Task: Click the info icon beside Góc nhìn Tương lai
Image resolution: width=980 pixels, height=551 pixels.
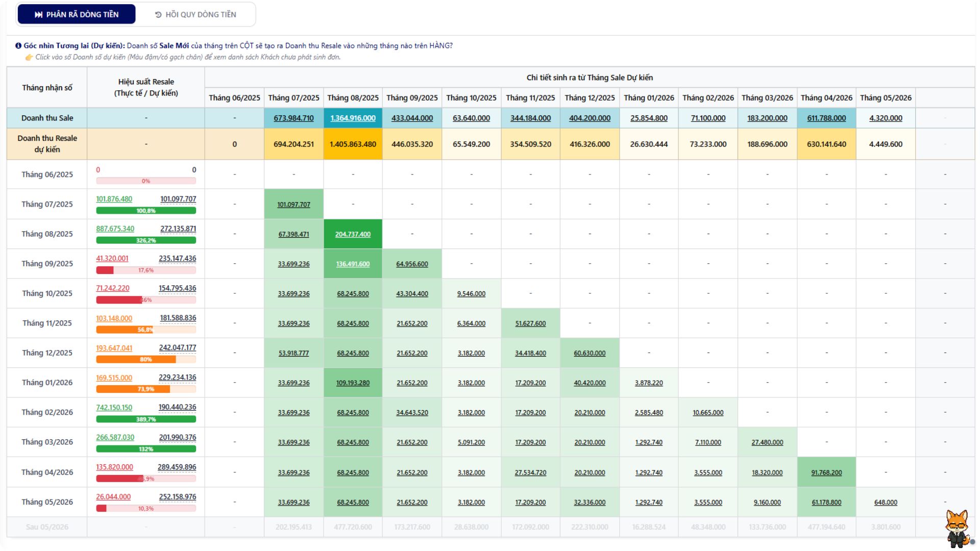Action: 18,46
